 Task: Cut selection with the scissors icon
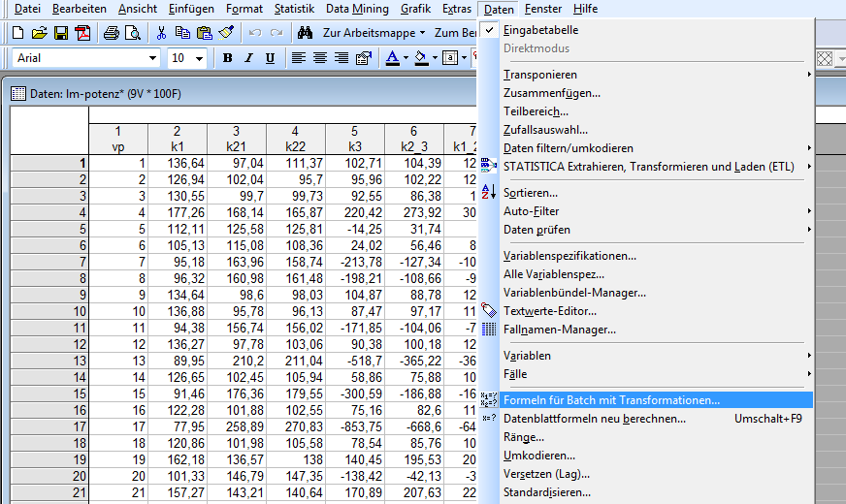coord(161,33)
